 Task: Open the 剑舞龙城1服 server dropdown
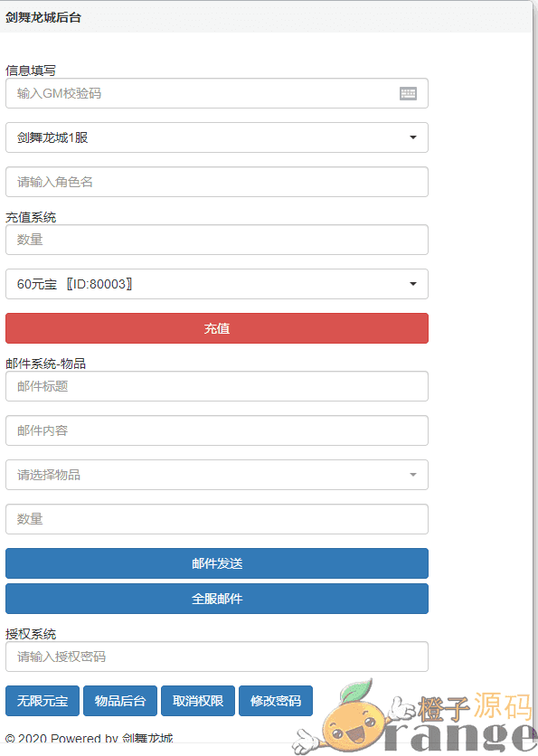click(x=217, y=137)
